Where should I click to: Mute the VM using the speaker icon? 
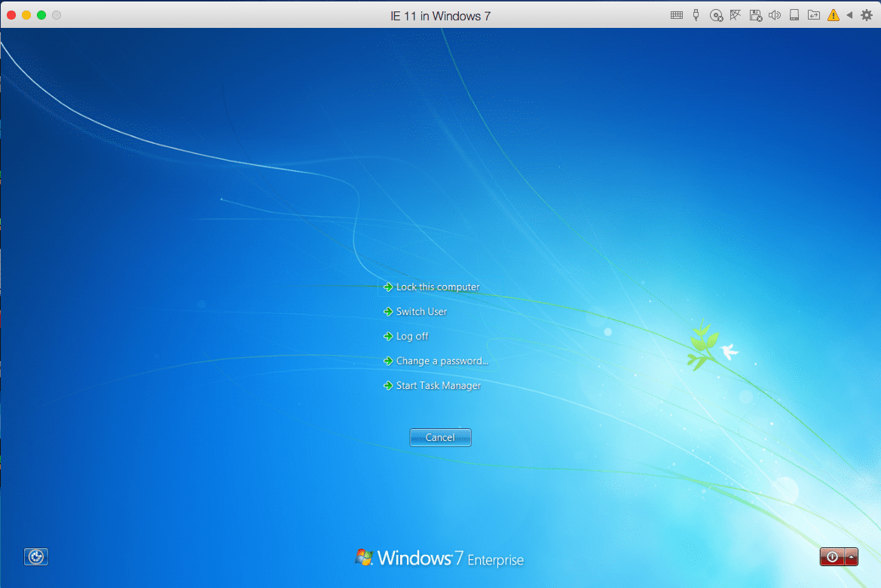775,14
